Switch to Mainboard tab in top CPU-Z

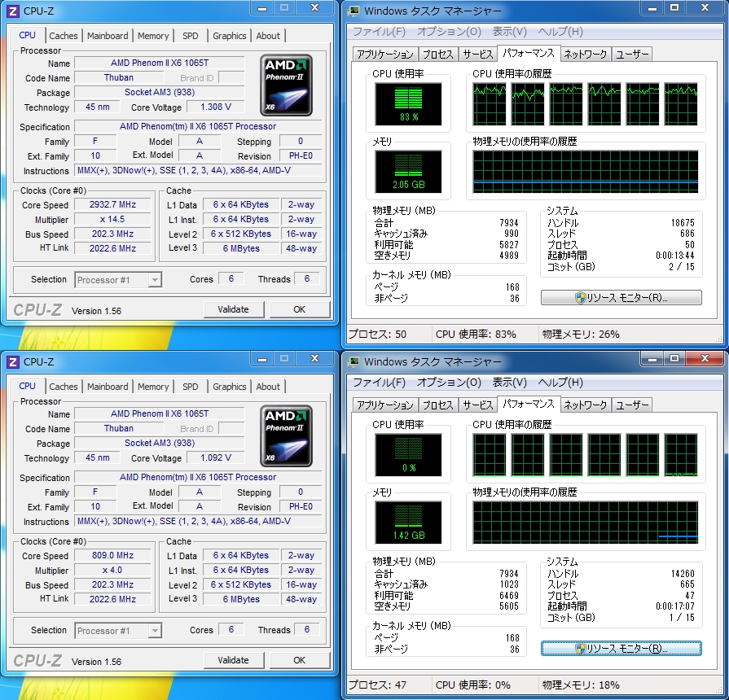pos(108,36)
